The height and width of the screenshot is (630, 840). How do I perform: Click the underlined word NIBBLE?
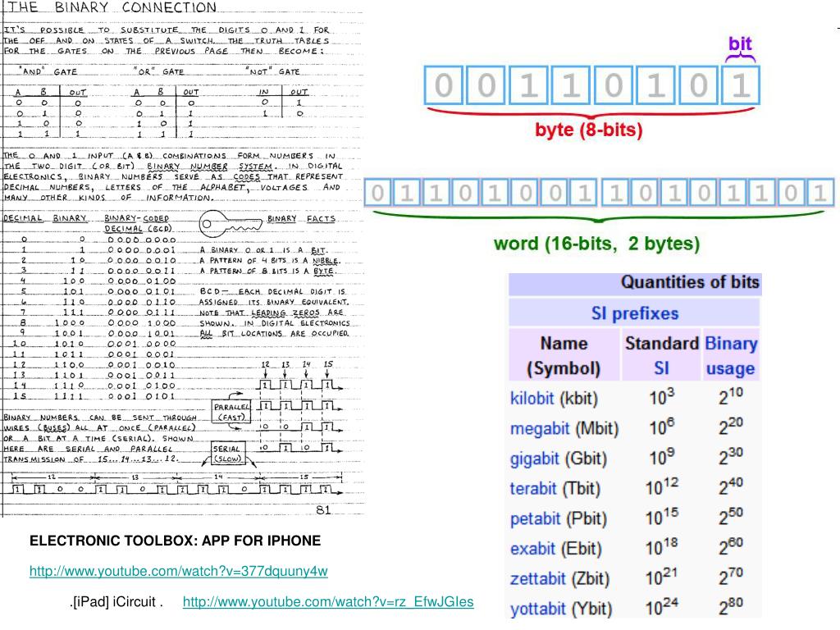click(x=325, y=261)
